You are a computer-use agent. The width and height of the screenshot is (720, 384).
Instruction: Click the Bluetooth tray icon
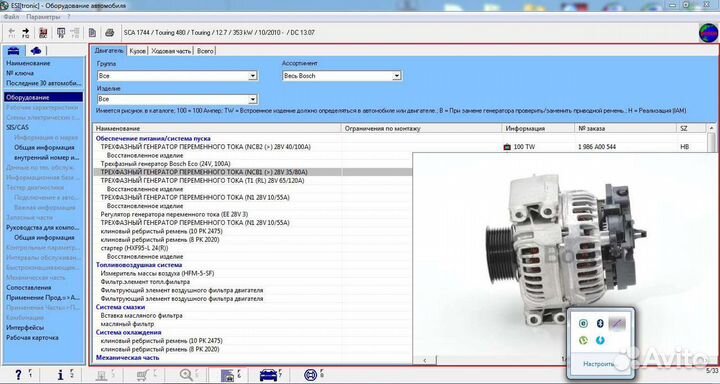click(x=600, y=324)
